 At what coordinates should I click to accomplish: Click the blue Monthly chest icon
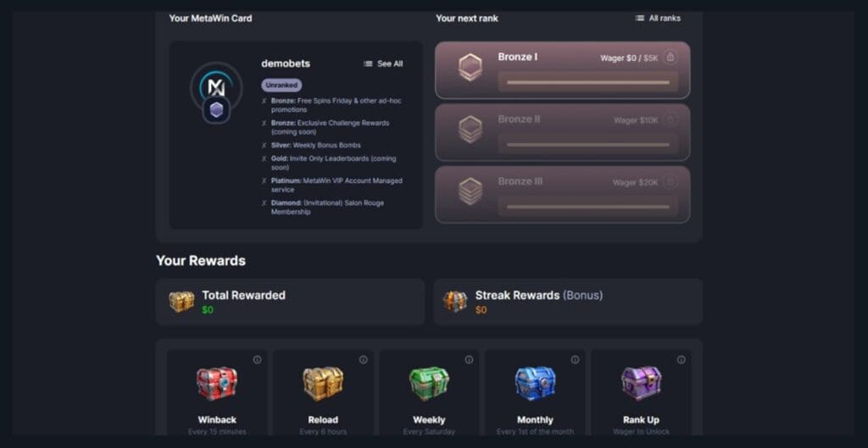pyautogui.click(x=535, y=384)
